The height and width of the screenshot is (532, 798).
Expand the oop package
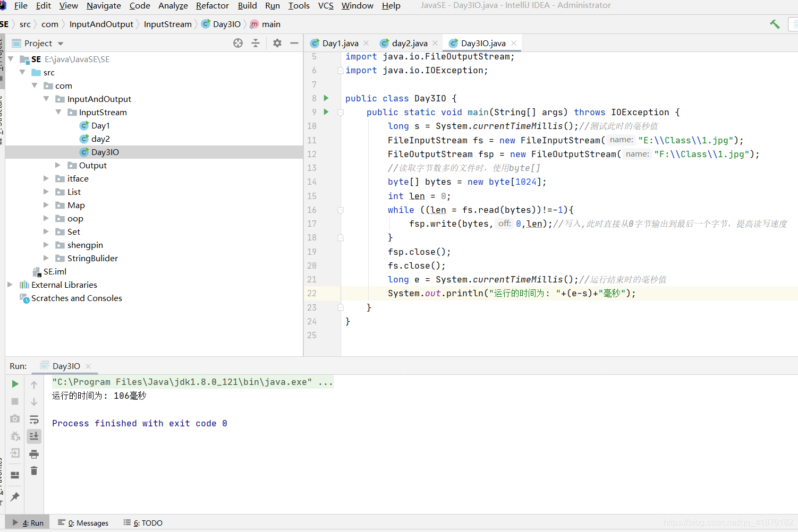(46, 218)
